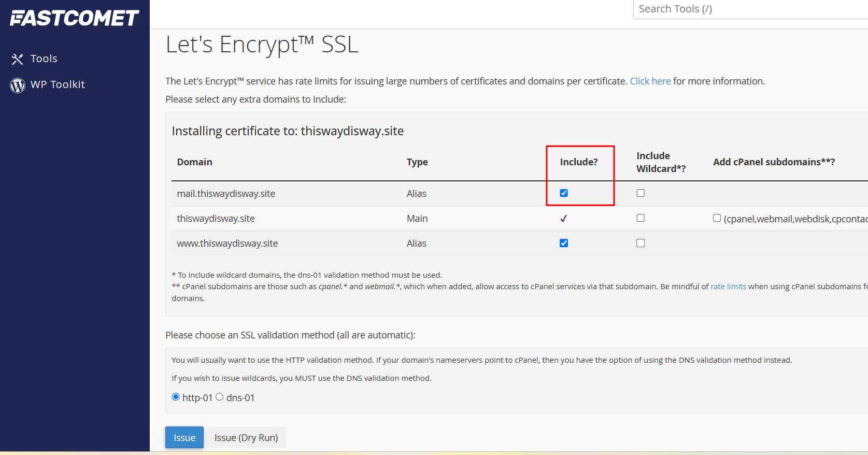Enable wildcard for mail.thiswaydisway.site
Image resolution: width=868 pixels, height=455 pixels.
coord(641,193)
